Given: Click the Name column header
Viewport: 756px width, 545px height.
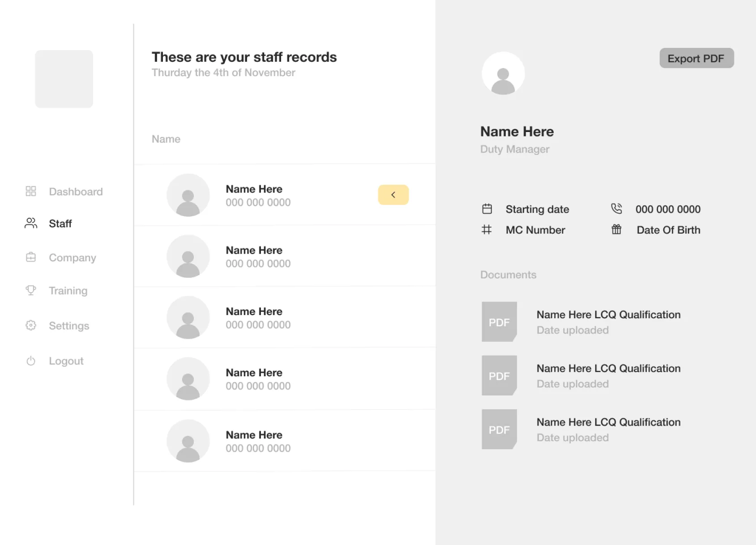Looking at the screenshot, I should (166, 139).
